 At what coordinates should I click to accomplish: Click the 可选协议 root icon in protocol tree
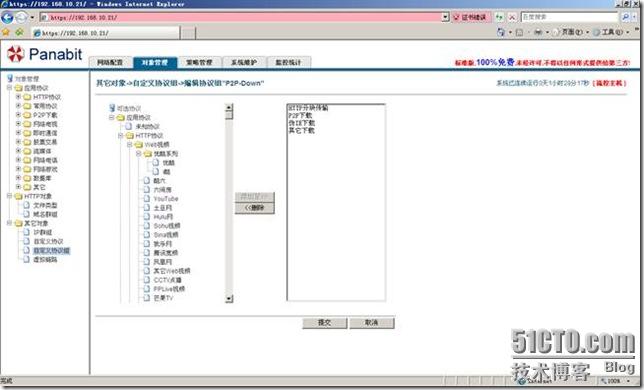point(112,108)
